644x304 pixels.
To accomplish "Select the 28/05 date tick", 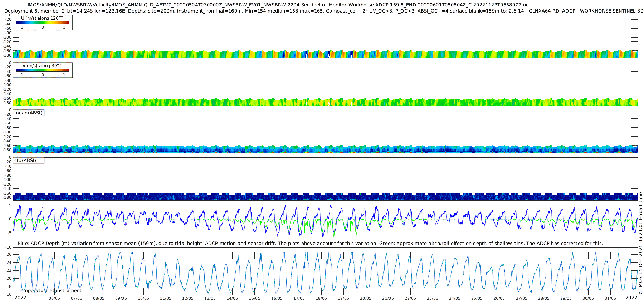I will pos(544,299).
